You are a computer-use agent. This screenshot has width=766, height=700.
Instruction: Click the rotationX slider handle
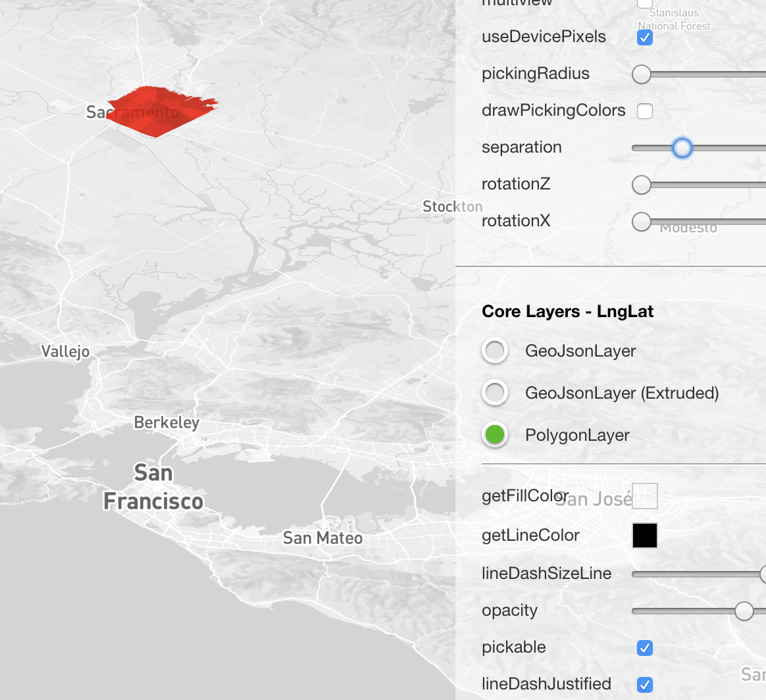point(642,222)
